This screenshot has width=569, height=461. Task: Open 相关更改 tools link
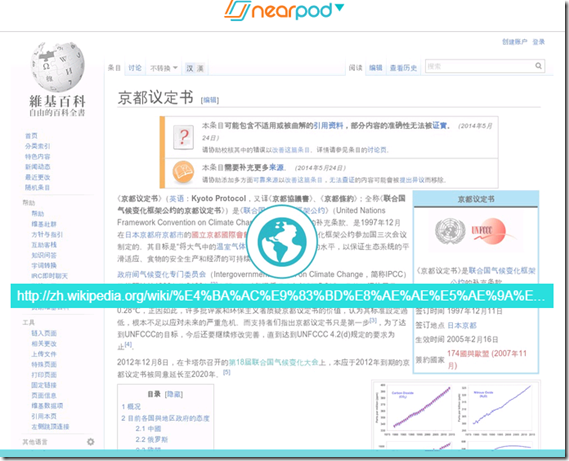coord(44,343)
